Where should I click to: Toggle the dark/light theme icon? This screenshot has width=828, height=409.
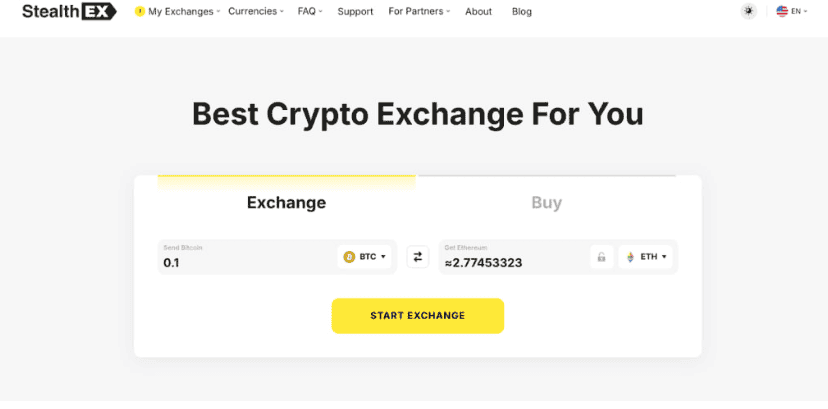coord(748,12)
